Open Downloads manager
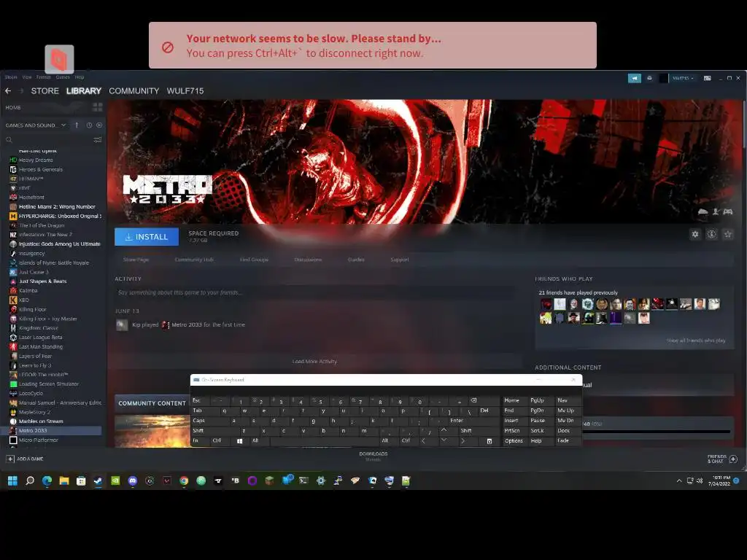Image resolution: width=747 pixels, height=560 pixels. (x=373, y=456)
